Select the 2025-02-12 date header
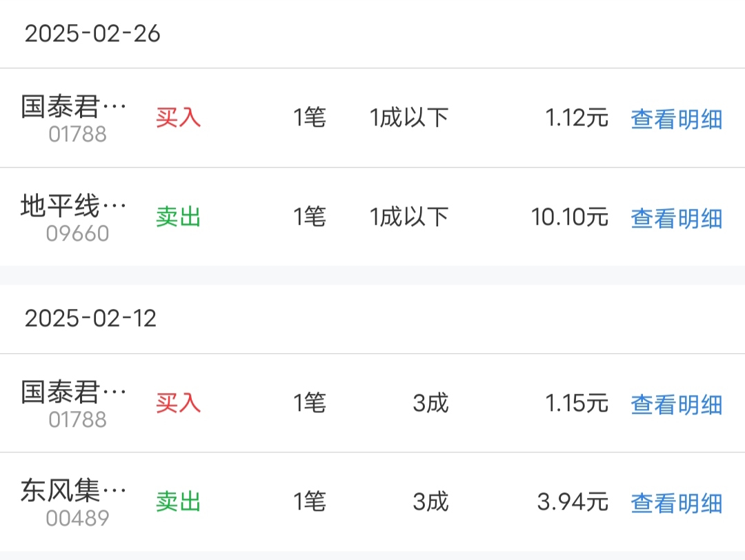Screen dimensions: 745x560 [90, 318]
